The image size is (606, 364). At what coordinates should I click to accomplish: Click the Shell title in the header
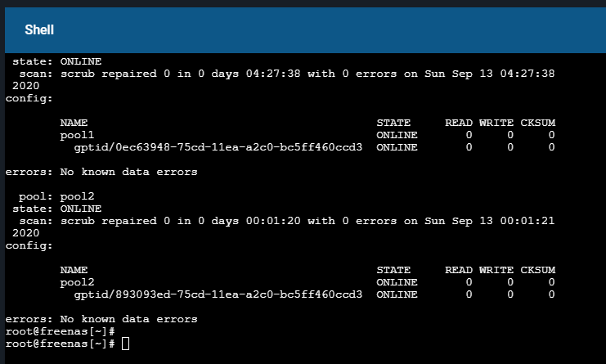point(39,30)
